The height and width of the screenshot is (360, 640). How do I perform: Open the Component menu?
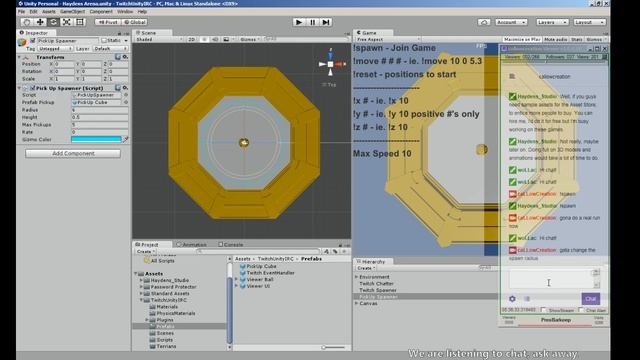[101, 11]
